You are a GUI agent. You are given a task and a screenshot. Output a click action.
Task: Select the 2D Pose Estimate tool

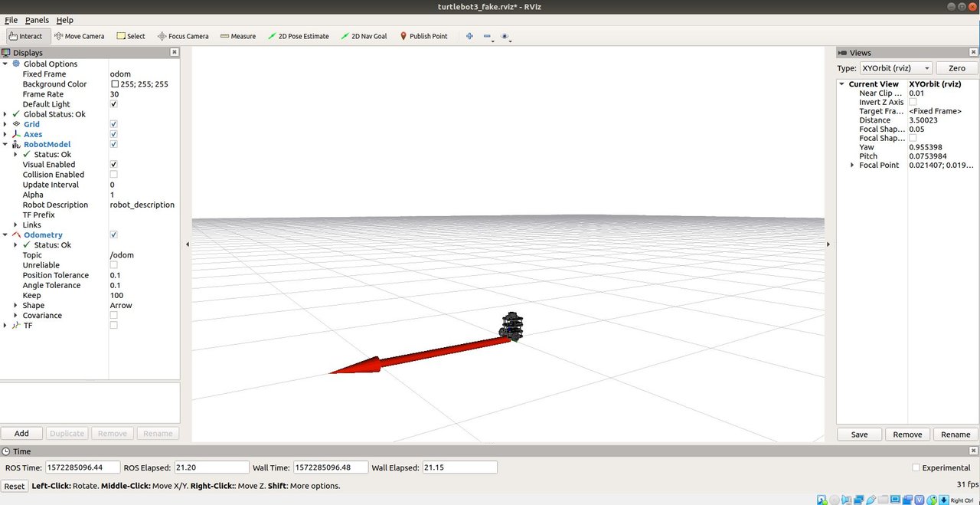point(298,36)
